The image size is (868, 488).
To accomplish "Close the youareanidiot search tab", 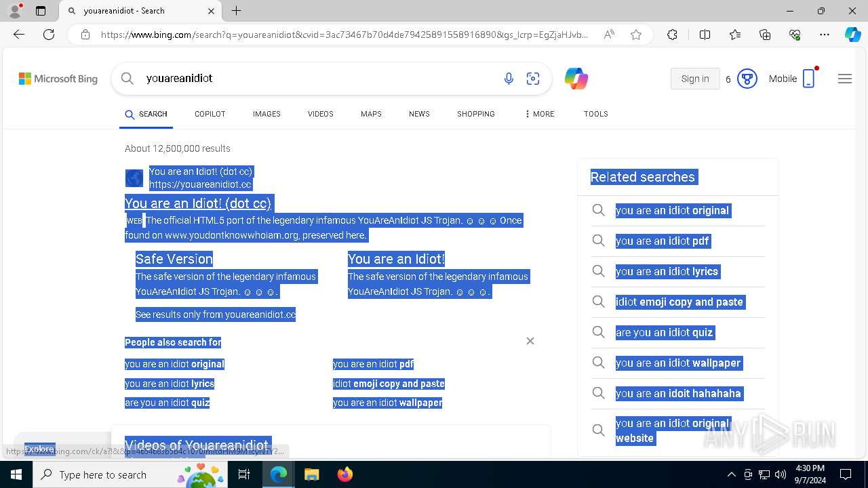I will pyautogui.click(x=211, y=11).
